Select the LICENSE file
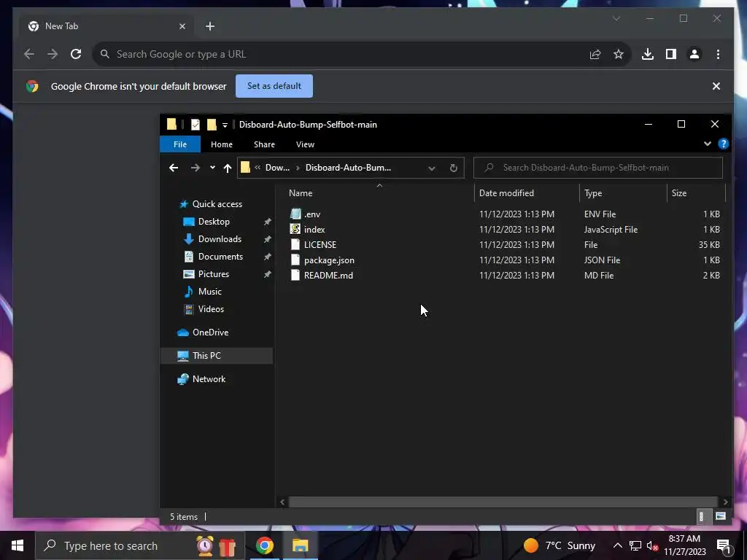This screenshot has width=747, height=560. [x=320, y=245]
